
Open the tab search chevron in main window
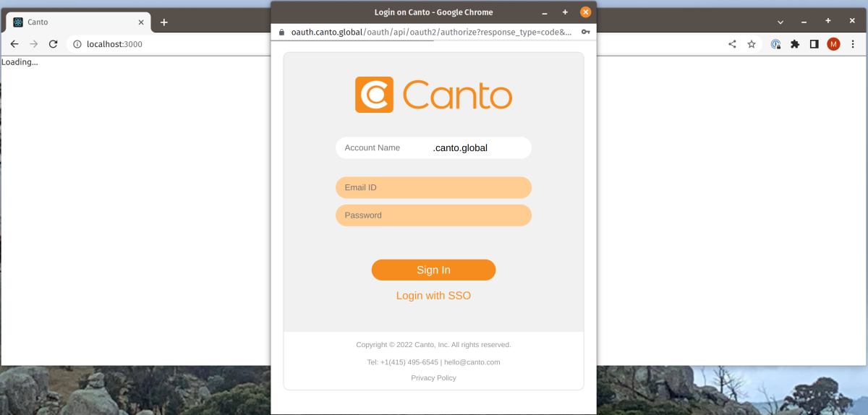point(780,22)
